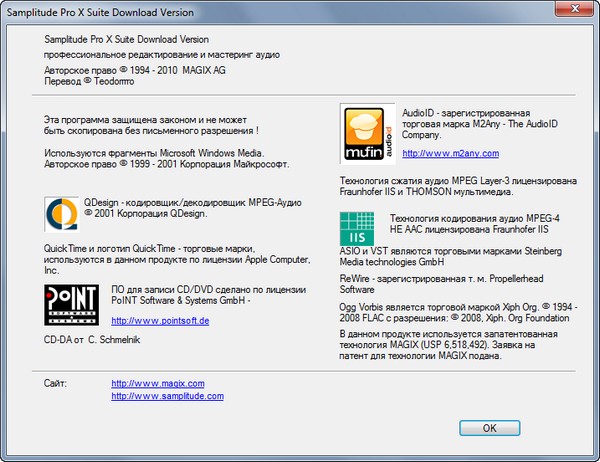Click the Ogg Vorbis Xiph Org text
600x462 pixels.
click(x=458, y=312)
